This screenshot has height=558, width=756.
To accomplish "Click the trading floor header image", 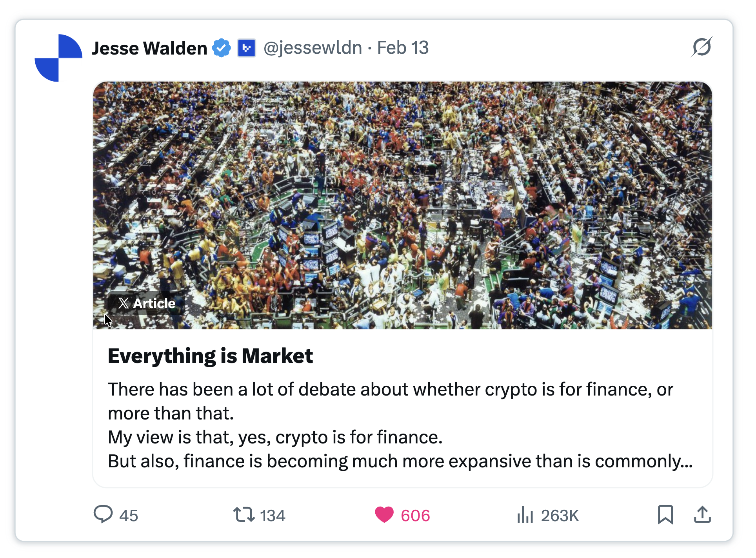I will tap(403, 204).
